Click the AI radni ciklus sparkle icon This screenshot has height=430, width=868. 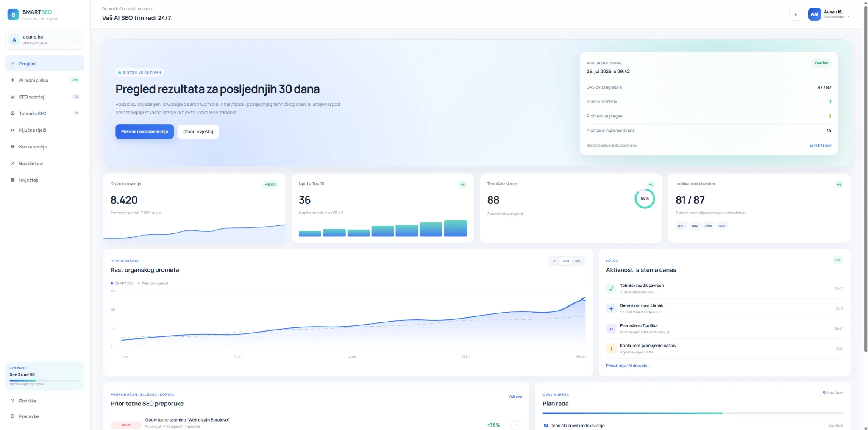[13, 80]
